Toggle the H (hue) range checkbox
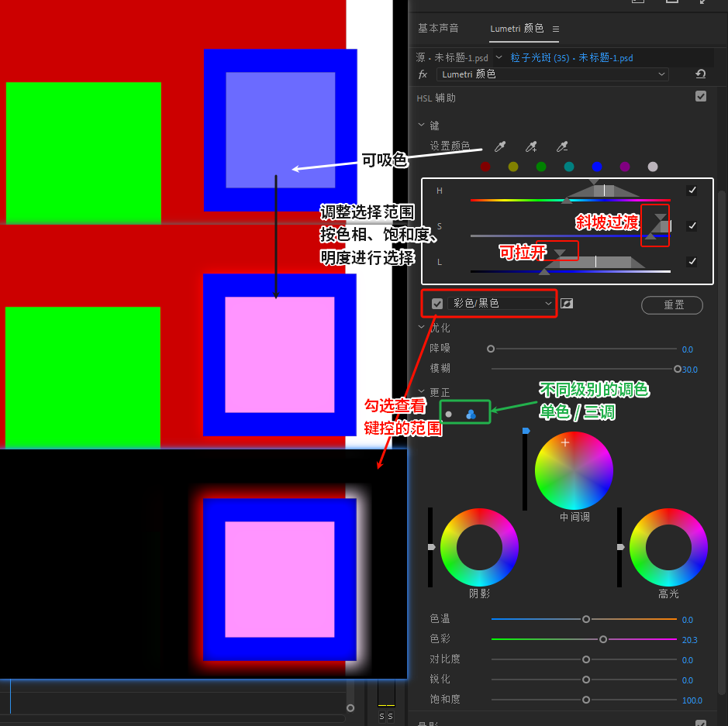The height and width of the screenshot is (726, 728). coord(692,190)
